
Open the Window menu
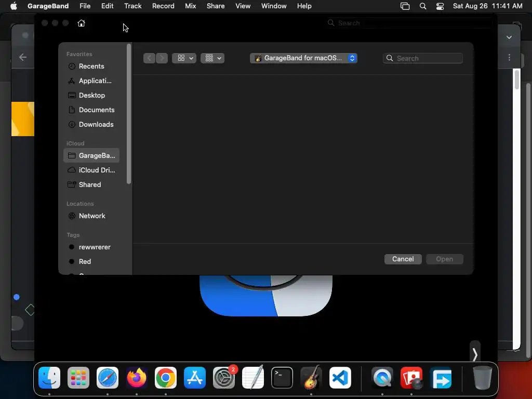pyautogui.click(x=274, y=6)
